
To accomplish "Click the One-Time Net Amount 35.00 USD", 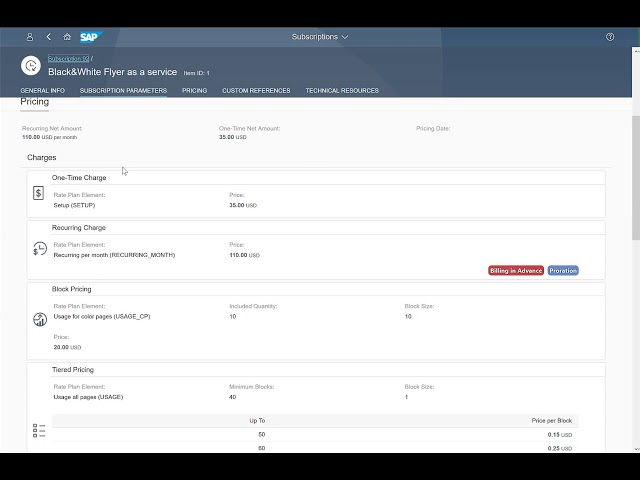I will point(233,137).
